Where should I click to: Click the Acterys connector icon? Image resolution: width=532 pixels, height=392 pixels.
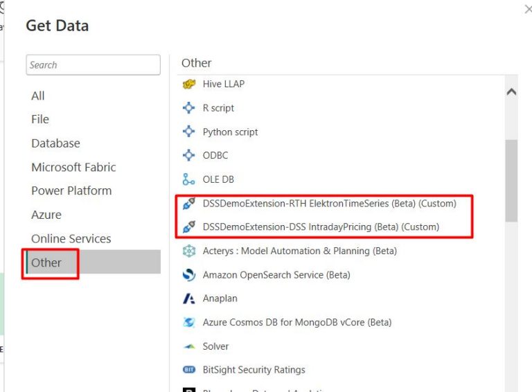[189, 251]
